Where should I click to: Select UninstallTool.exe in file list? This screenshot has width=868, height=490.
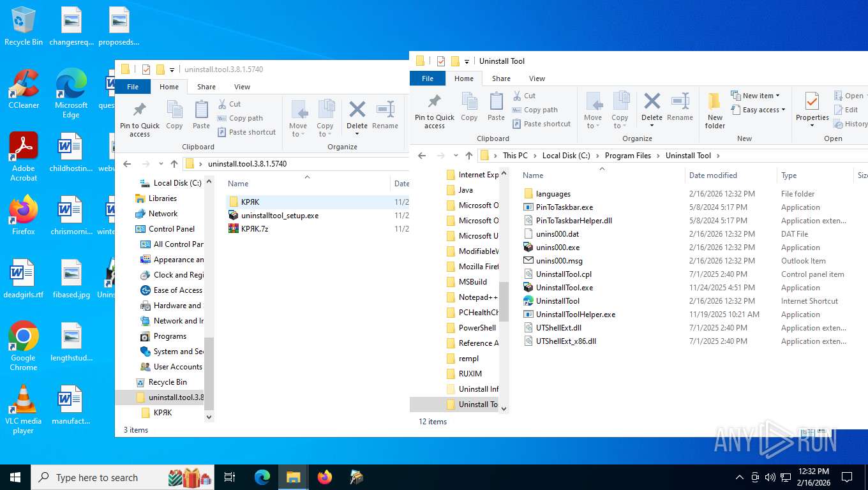pyautogui.click(x=564, y=288)
